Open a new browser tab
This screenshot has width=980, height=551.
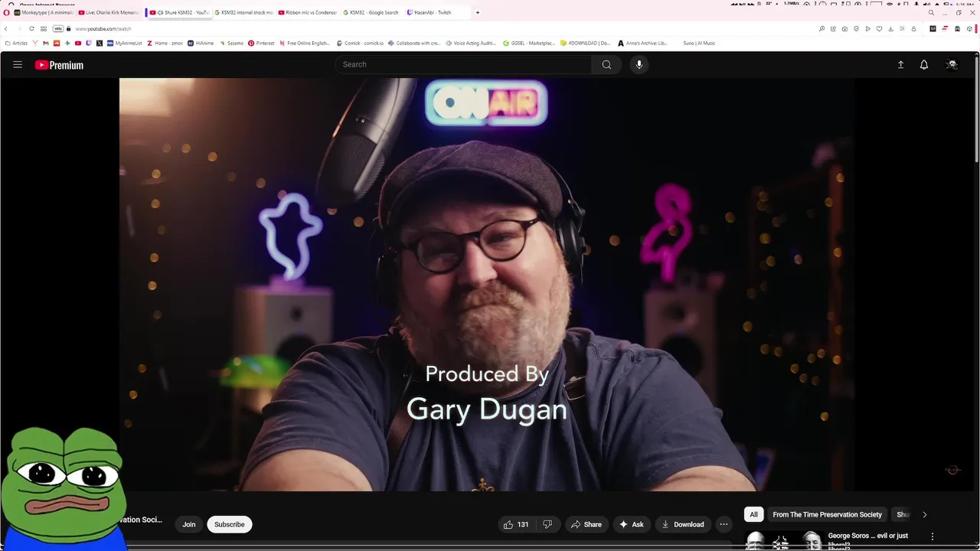point(478,12)
